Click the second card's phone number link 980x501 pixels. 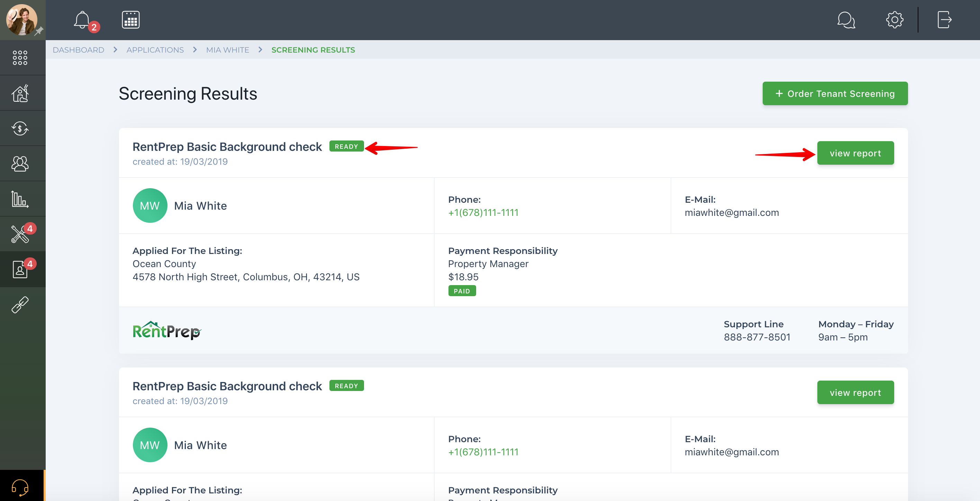point(483,452)
